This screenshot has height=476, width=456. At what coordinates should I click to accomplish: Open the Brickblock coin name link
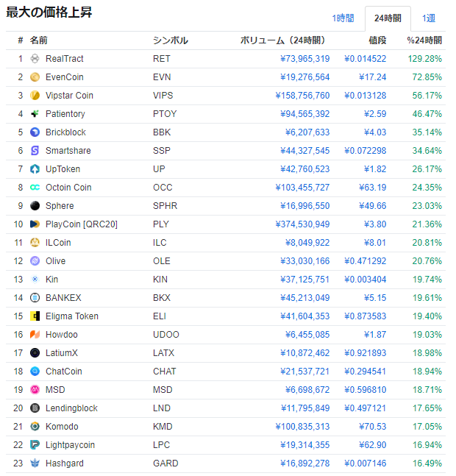coord(65,132)
